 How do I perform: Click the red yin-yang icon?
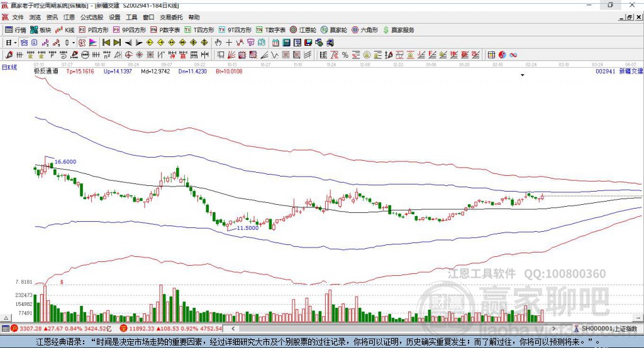coord(502,55)
